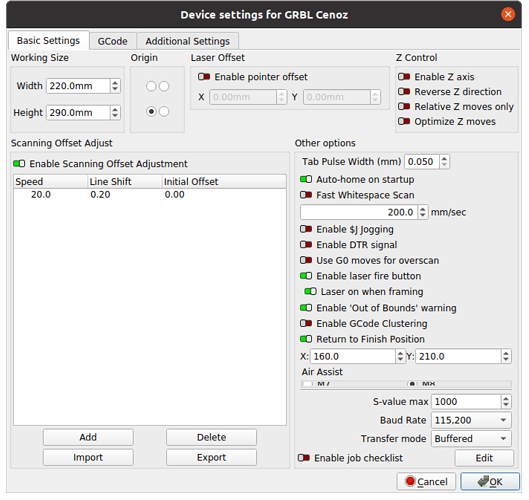
Task: Toggle Optimize Z moves switch
Action: 404,121
